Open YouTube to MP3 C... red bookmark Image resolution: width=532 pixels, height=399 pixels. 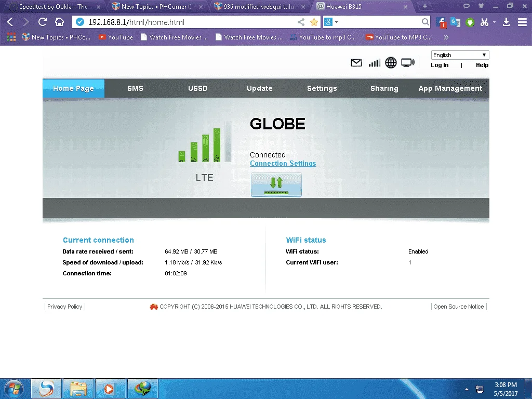pos(398,37)
